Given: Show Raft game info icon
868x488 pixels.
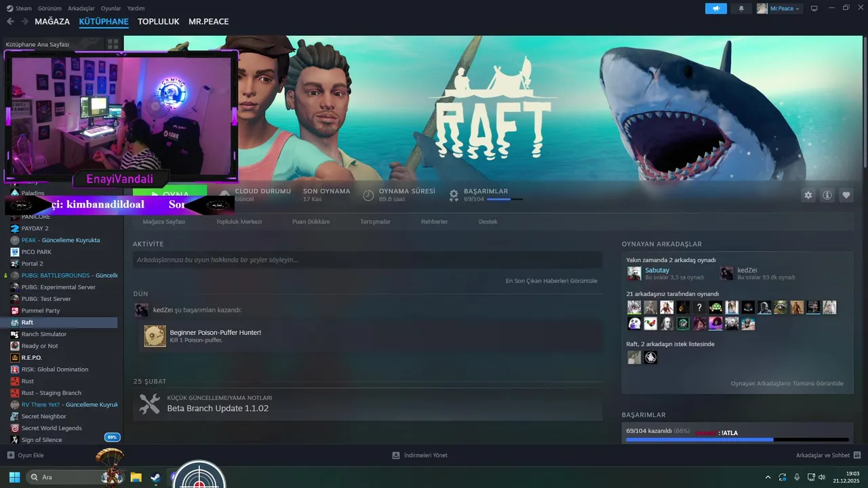Looking at the screenshot, I should (x=827, y=195).
